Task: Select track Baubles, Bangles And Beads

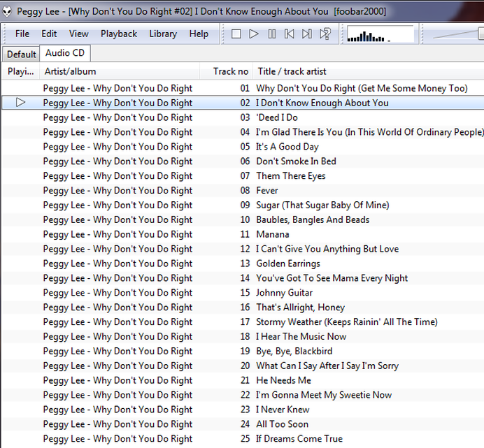Action: [x=243, y=219]
